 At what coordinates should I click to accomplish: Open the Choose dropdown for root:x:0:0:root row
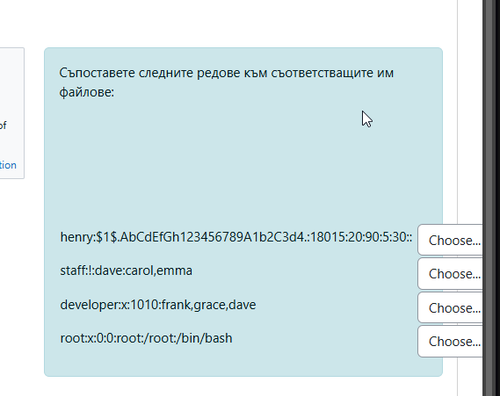450,341
